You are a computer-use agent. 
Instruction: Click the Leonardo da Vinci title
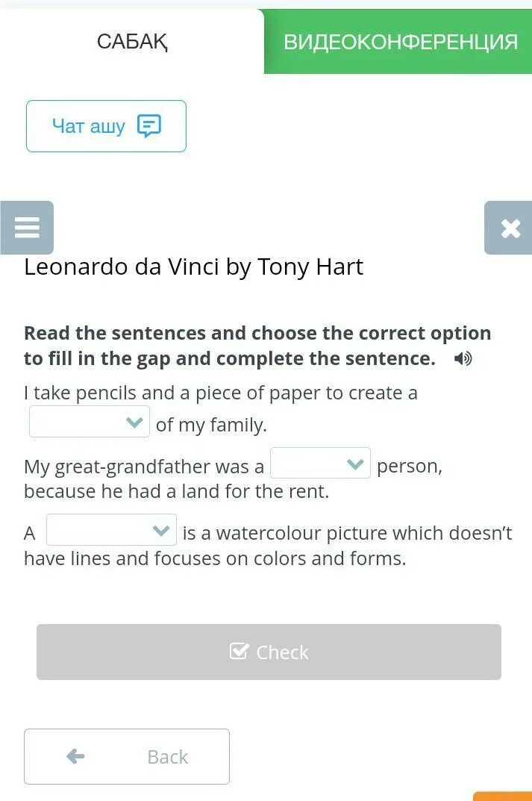point(193,267)
